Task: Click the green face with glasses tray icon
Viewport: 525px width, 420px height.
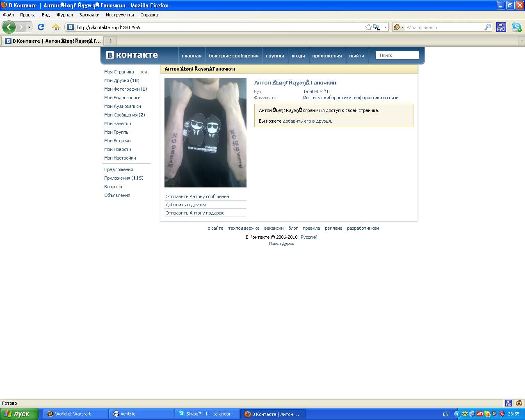Action: tap(465, 414)
